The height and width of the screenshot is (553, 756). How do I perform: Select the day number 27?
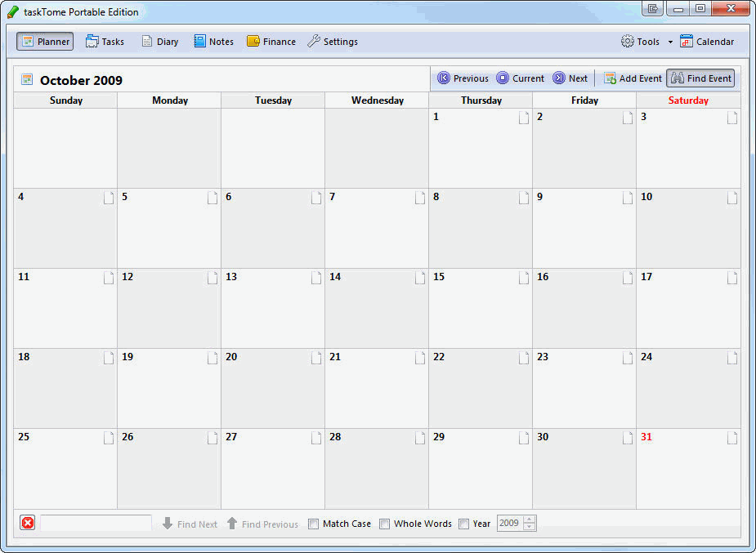(231, 437)
